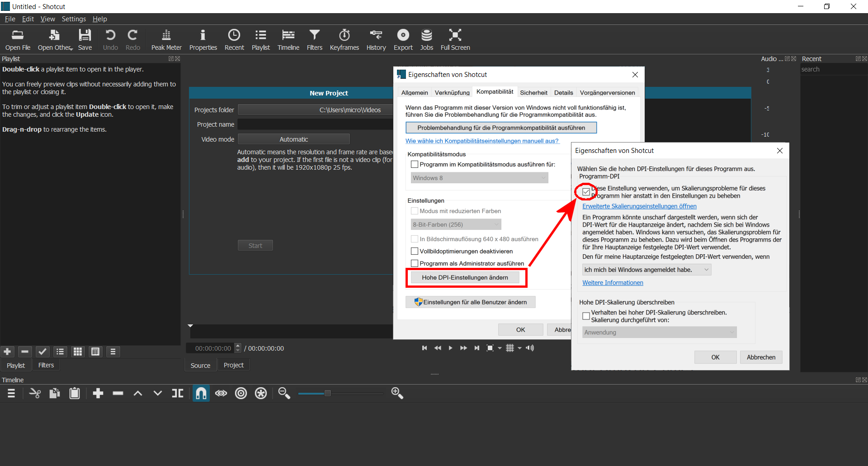This screenshot has height=466, width=868.
Task: Switch to the Vorgängerversionen tab
Action: click(607, 92)
